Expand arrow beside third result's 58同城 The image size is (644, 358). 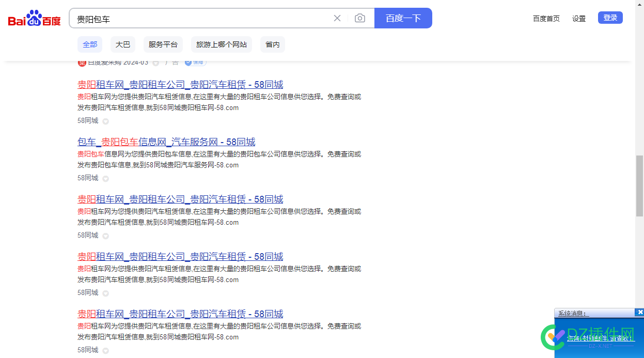pos(105,236)
